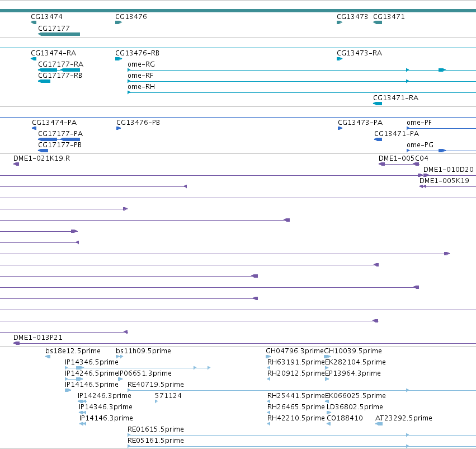
Task: Select EST RE40719.5prime
Action: click(155, 385)
